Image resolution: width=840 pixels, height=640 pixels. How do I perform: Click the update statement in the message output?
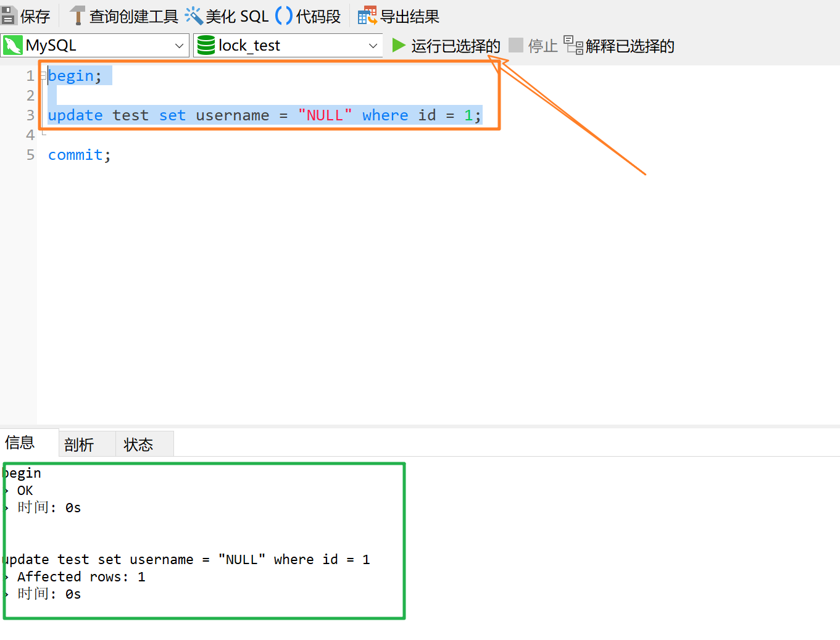[x=186, y=560]
